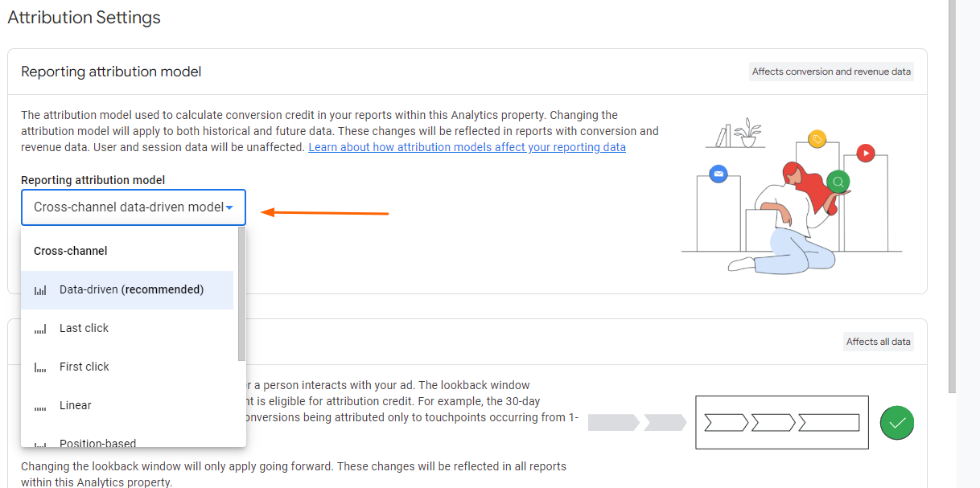Choose the First click attribution model
980x488 pixels.
[x=127, y=367]
